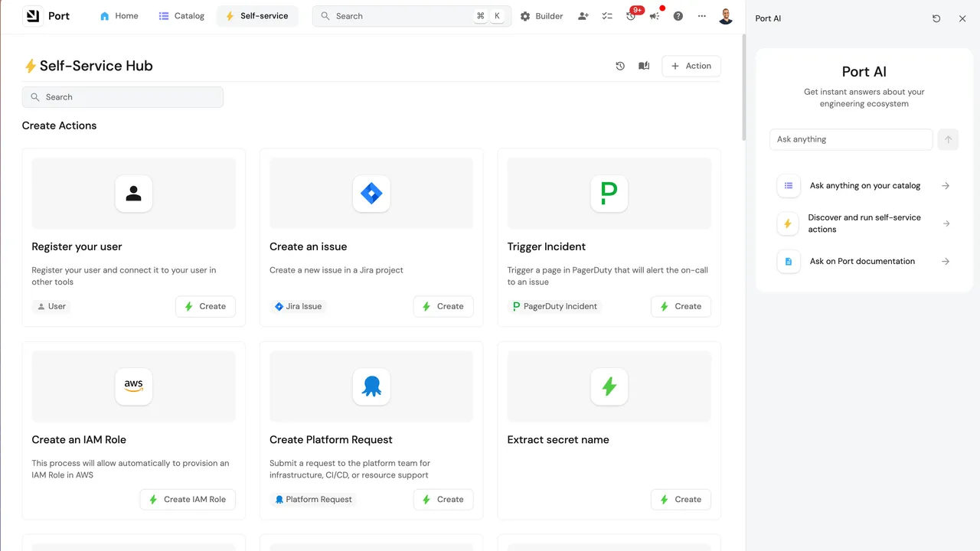
Task: Click the AWS icon on IAM Role card
Action: click(x=134, y=386)
